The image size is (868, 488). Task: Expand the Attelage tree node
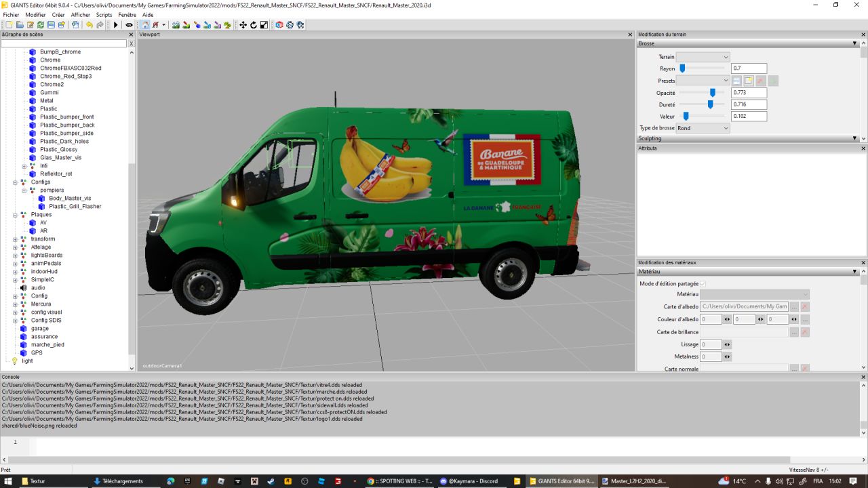tap(16, 247)
